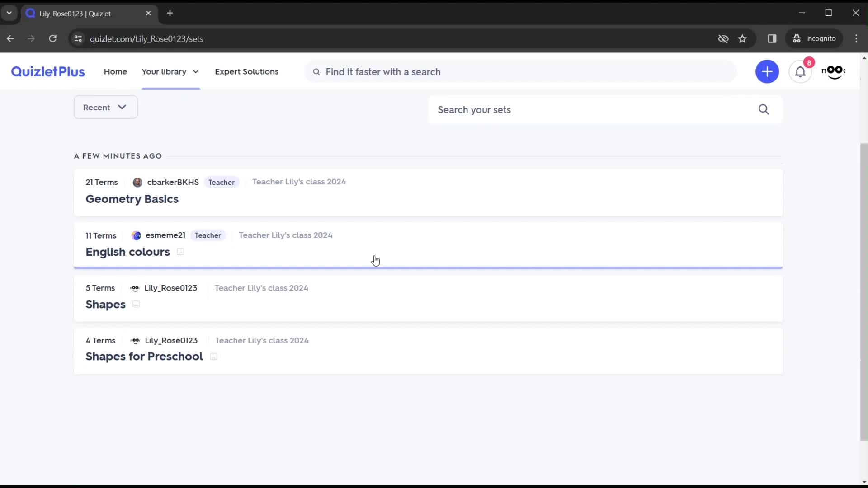
Task: Click the search magnifying glass icon
Action: [x=764, y=110]
